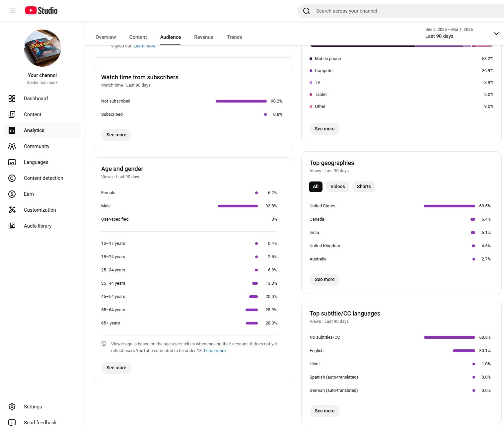The image size is (504, 426).
Task: Open the hamburger navigation menu
Action: coord(13,11)
